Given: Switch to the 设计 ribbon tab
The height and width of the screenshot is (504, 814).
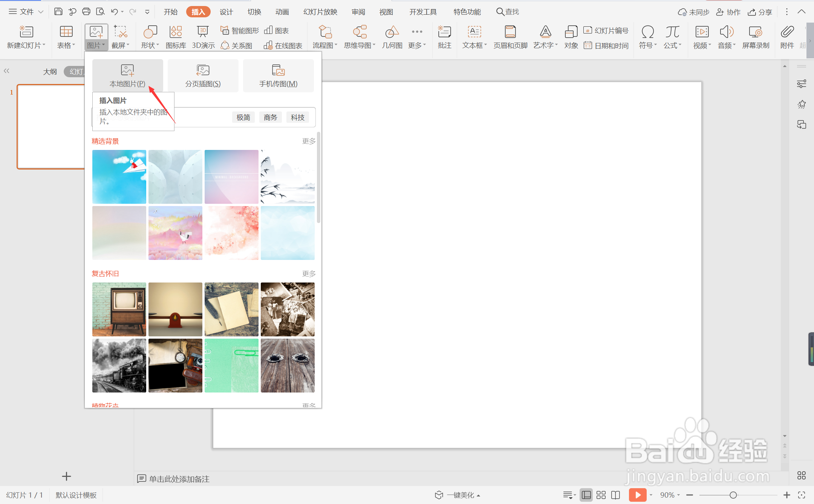Looking at the screenshot, I should tap(226, 12).
